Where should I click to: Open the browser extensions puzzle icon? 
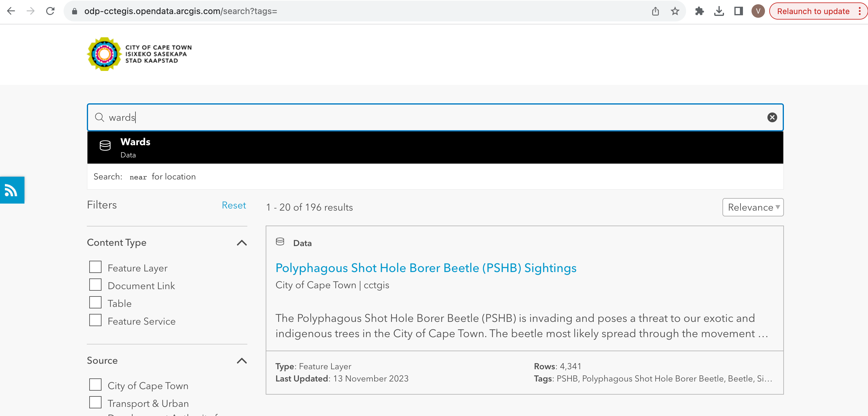pyautogui.click(x=699, y=11)
